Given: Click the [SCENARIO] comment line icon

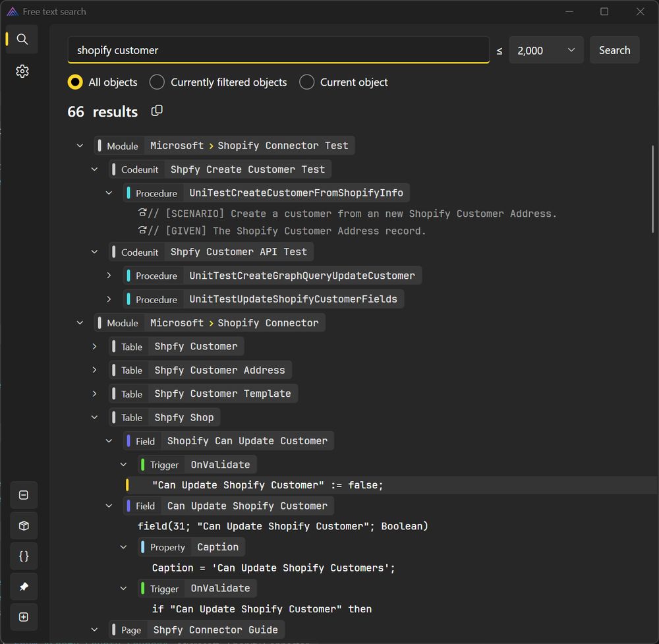Looking at the screenshot, I should point(142,212).
